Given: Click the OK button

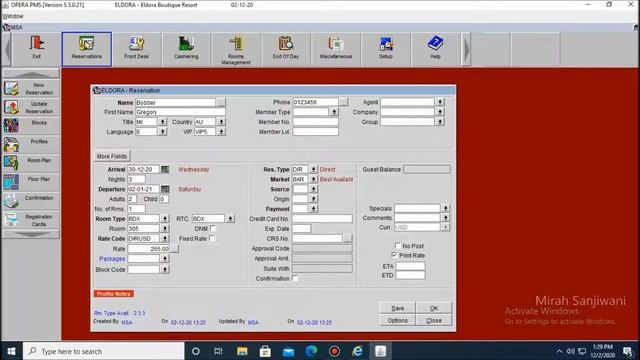Looking at the screenshot, I should (x=434, y=308).
